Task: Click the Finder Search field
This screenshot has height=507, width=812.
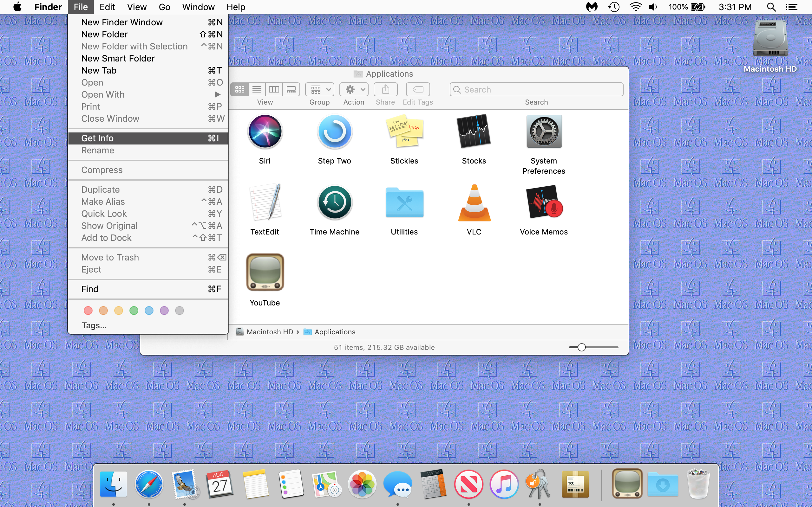Action: pyautogui.click(x=536, y=90)
